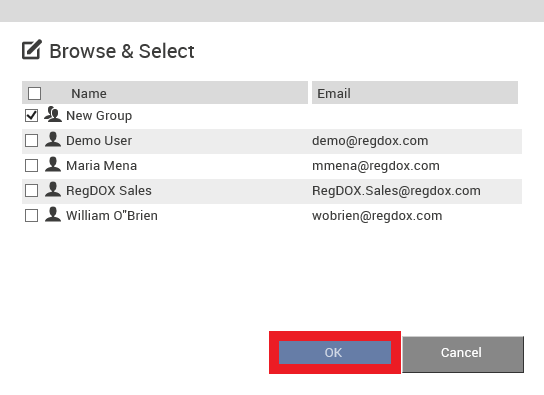
Task: Select the demo@regdox.com email cell
Action: [x=370, y=141]
